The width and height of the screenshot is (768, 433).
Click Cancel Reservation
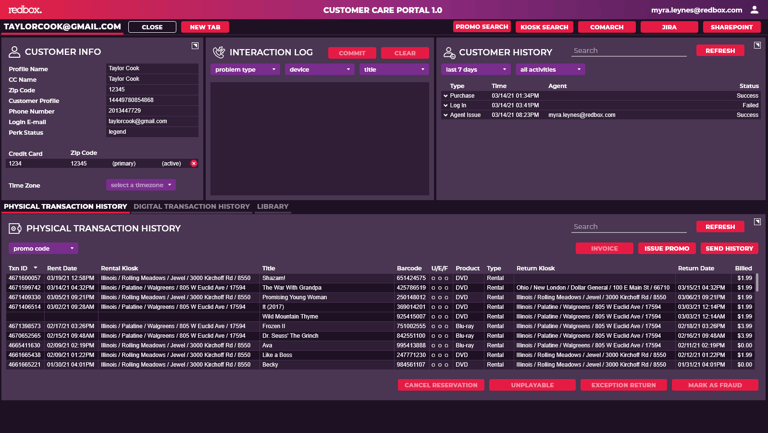[x=441, y=385]
